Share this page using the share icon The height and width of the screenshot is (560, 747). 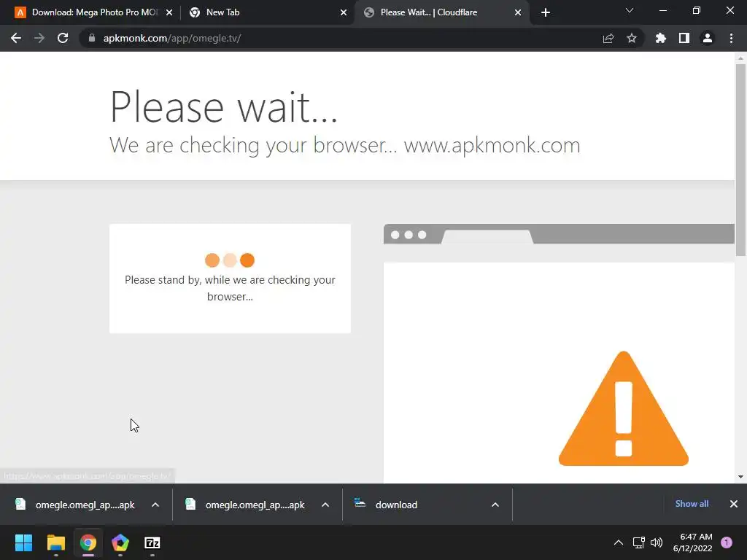608,38
